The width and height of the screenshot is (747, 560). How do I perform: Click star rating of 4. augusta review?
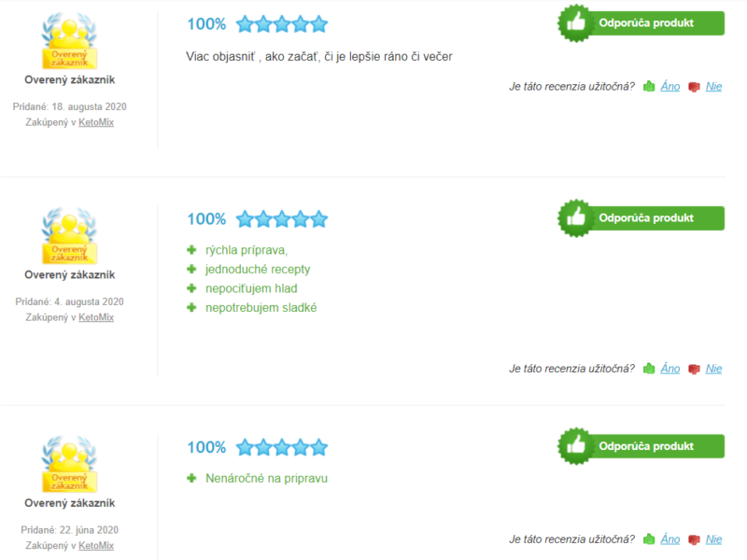pos(281,219)
